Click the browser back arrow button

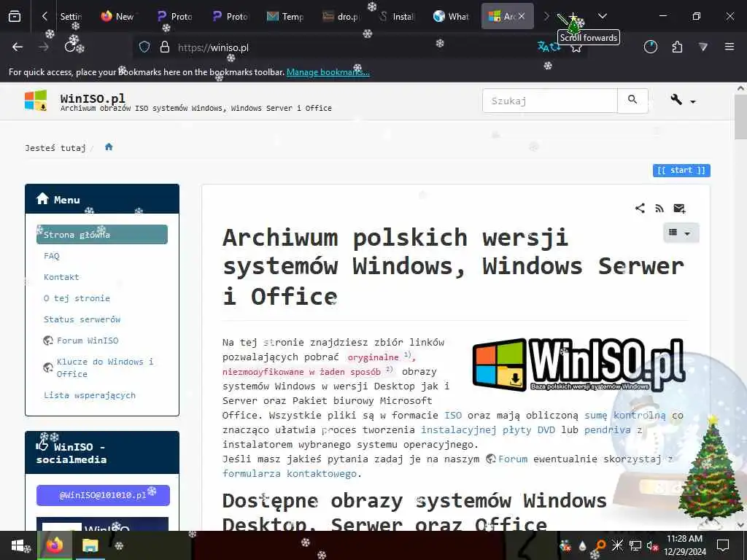coord(18,47)
